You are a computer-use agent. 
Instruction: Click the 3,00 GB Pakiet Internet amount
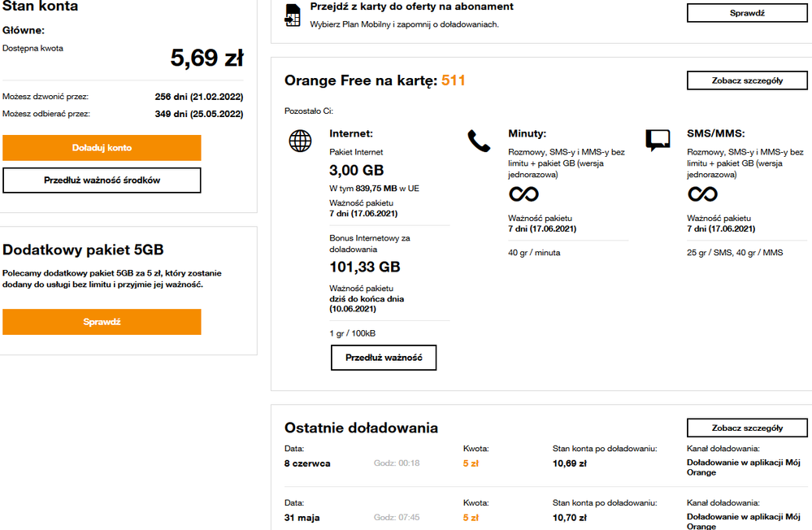356,170
